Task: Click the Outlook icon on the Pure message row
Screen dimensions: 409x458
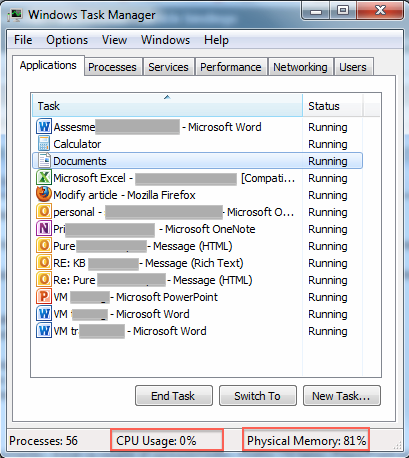Action: [44, 246]
